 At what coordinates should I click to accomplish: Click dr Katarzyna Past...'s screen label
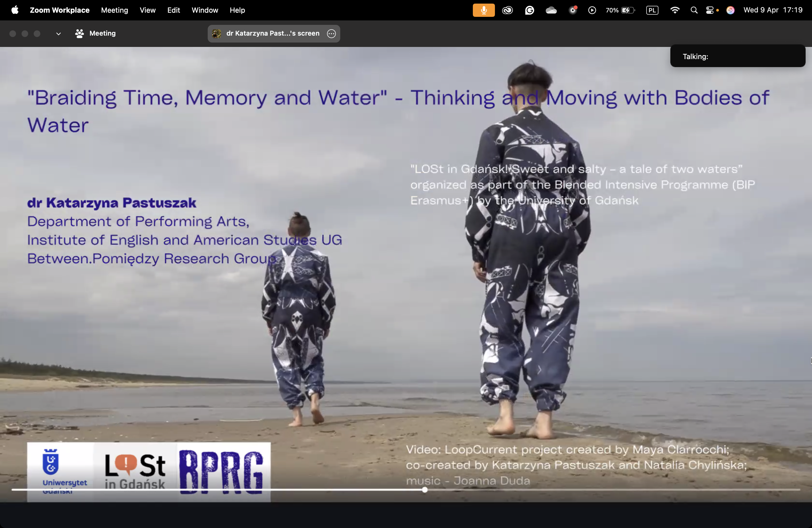coord(273,33)
